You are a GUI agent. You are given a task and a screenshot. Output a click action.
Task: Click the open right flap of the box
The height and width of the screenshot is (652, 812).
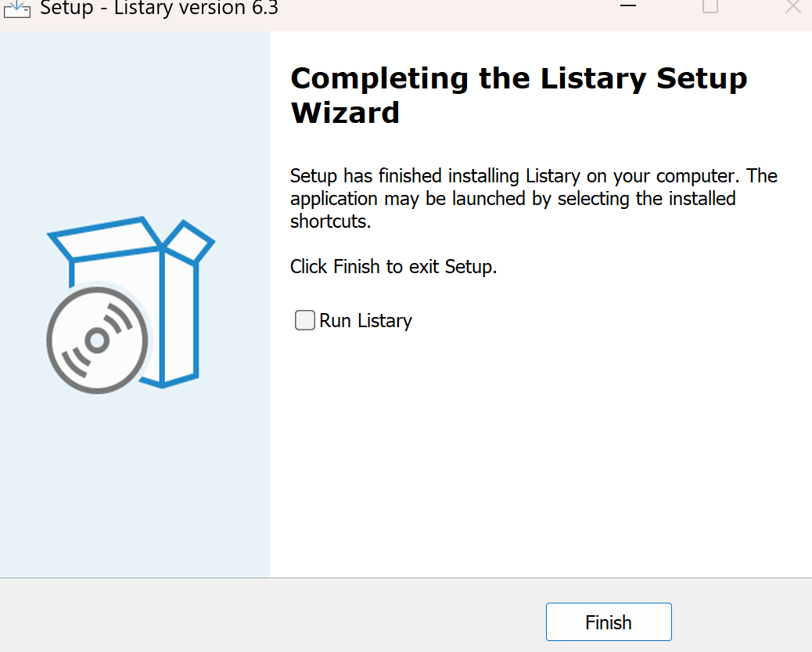pyautogui.click(x=189, y=241)
